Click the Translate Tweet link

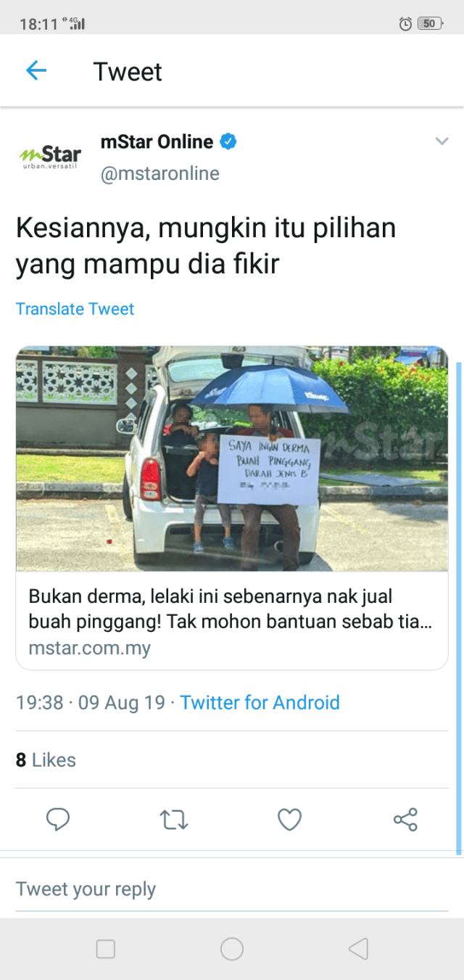coord(75,309)
